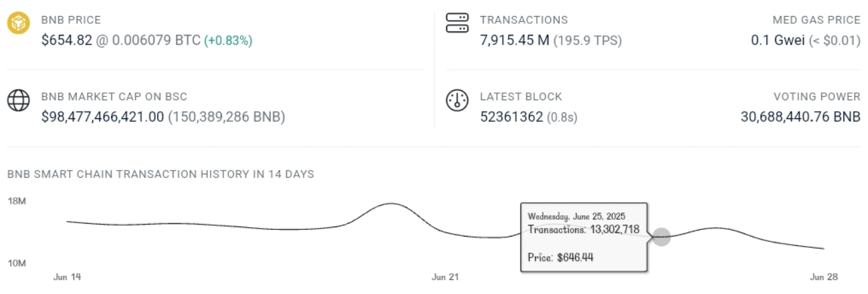
Task: Open latest block 52361362
Action: [x=512, y=117]
